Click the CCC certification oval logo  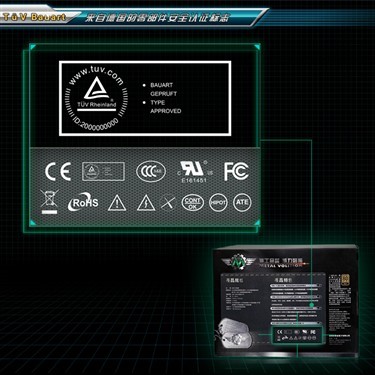(151, 172)
